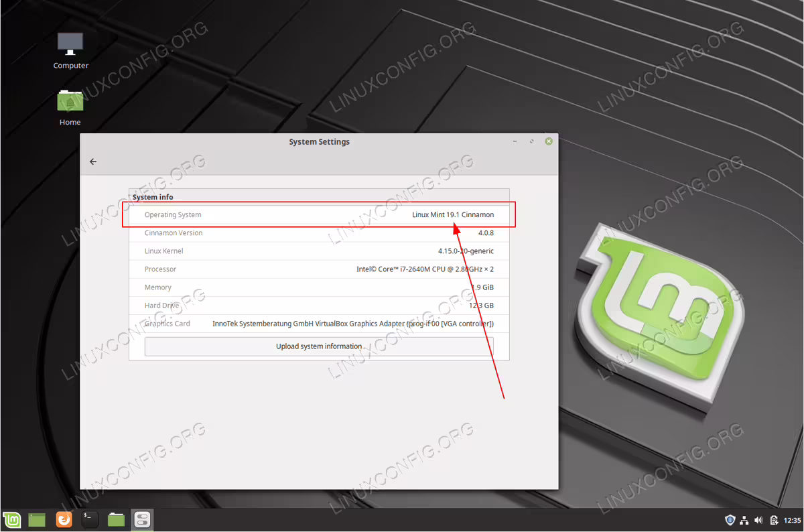Select the InnoTek VirtualBox Graphics Adapter value
The image size is (804, 532).
click(x=353, y=324)
